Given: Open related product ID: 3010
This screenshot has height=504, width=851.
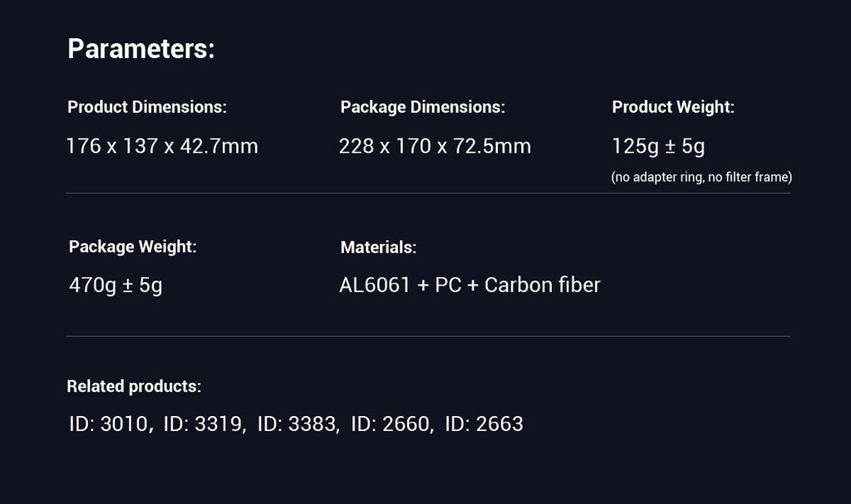Looking at the screenshot, I should pyautogui.click(x=109, y=423).
